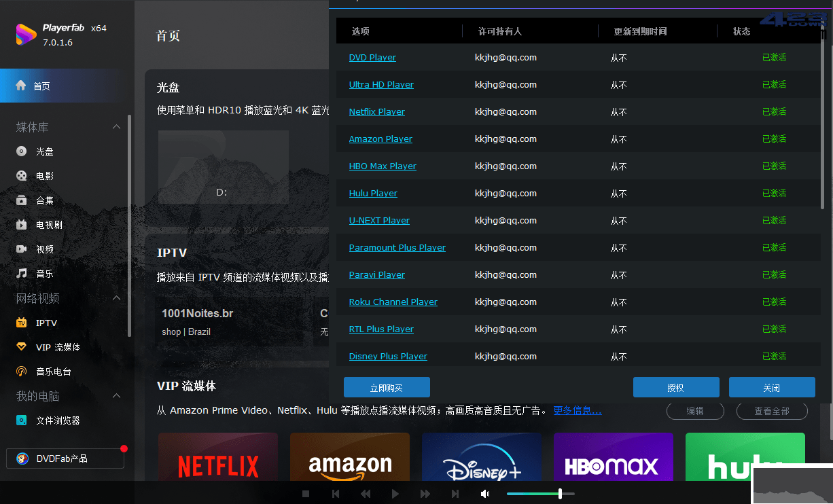Open the Hulu streaming tile
833x504 pixels.
click(745, 457)
